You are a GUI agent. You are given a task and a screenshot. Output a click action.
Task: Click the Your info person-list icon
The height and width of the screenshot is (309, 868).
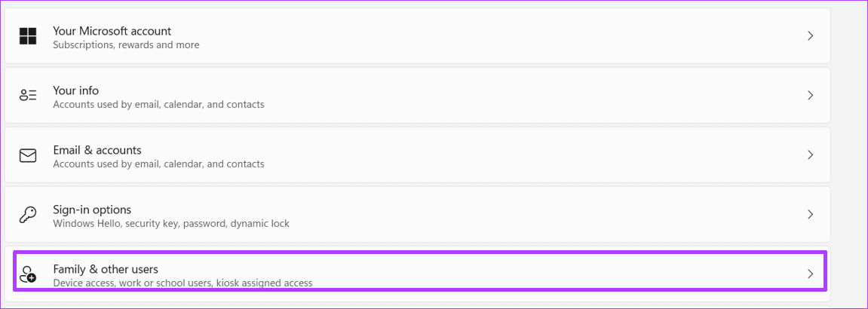coord(28,96)
